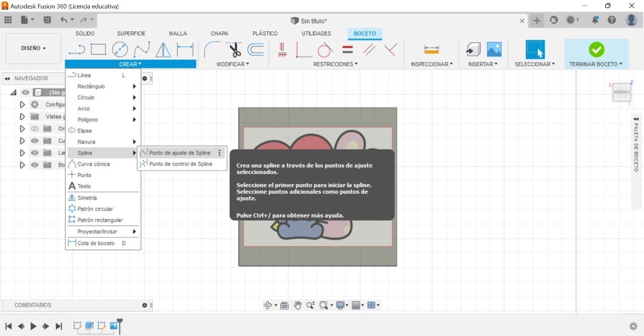The width and height of the screenshot is (644, 336).
Task: Show the hidden Origen folder eye
Action: pyautogui.click(x=34, y=128)
